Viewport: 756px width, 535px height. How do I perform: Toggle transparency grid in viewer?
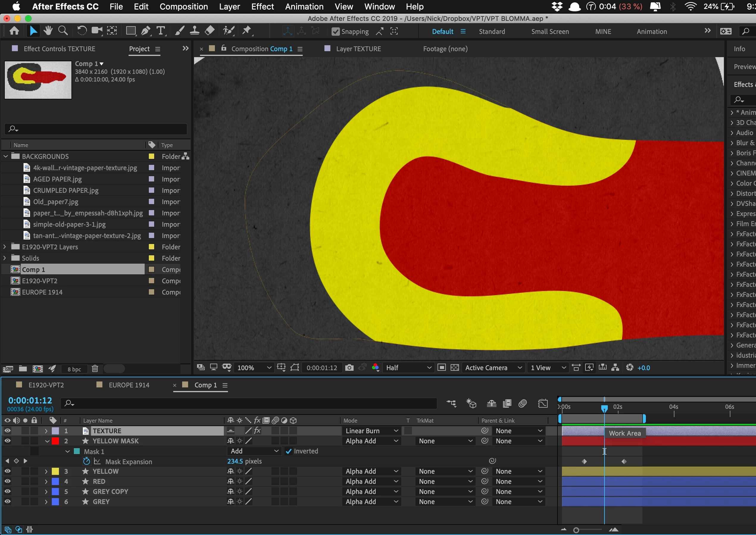454,368
